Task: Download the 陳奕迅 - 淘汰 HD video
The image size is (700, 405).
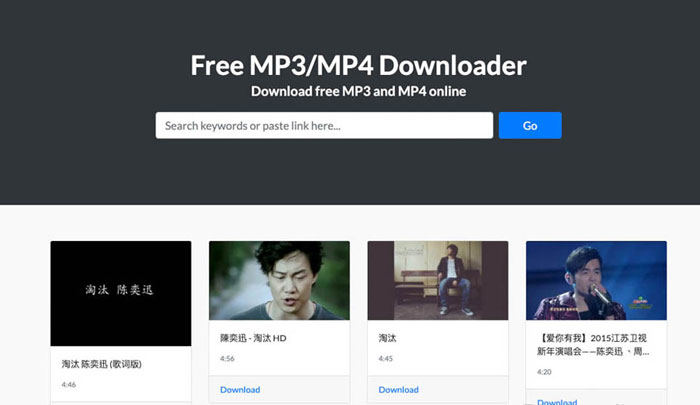Action: point(240,390)
